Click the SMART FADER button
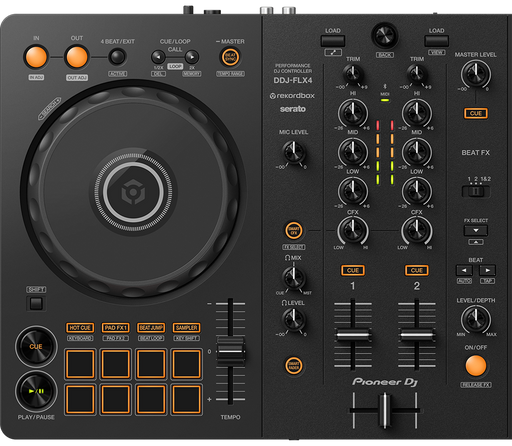Viewport: 512px width, 446px height. coord(294,365)
